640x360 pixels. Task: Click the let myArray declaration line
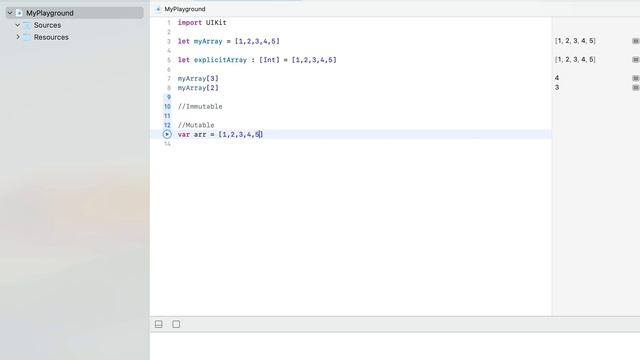click(229, 41)
